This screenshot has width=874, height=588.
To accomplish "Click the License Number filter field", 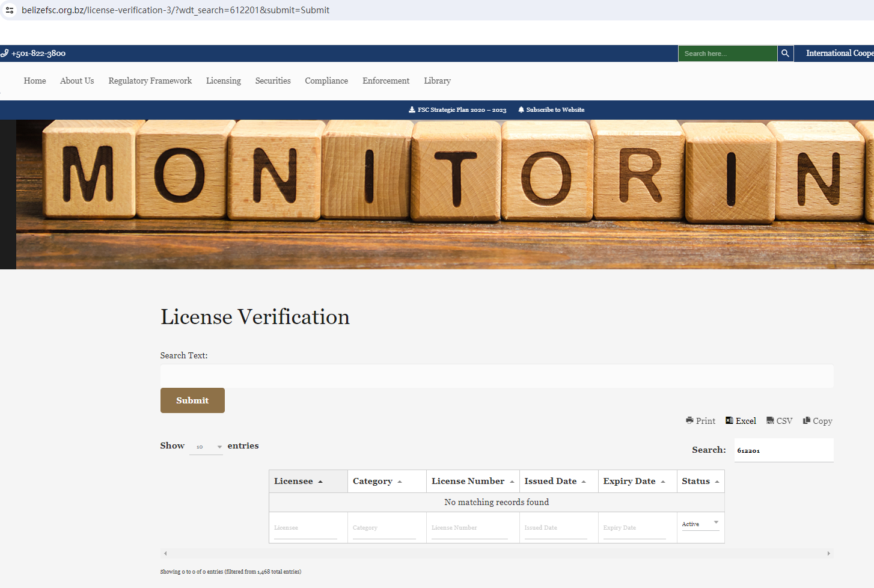I will [x=469, y=528].
